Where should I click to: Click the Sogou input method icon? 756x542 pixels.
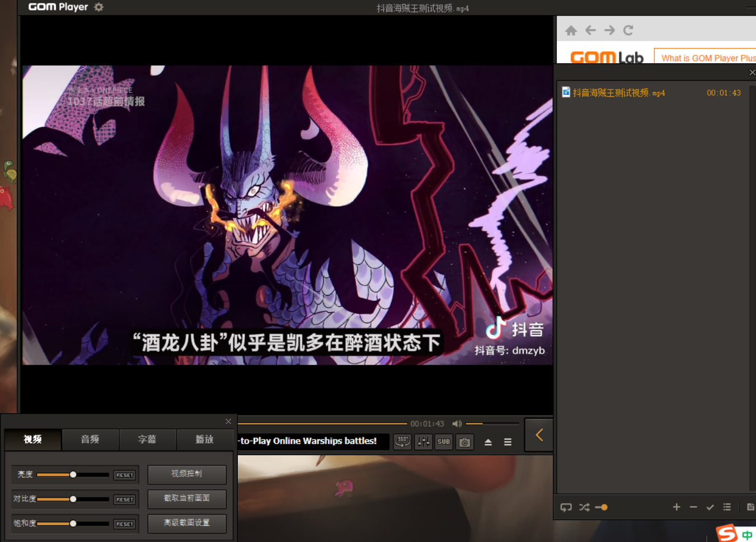click(x=727, y=533)
